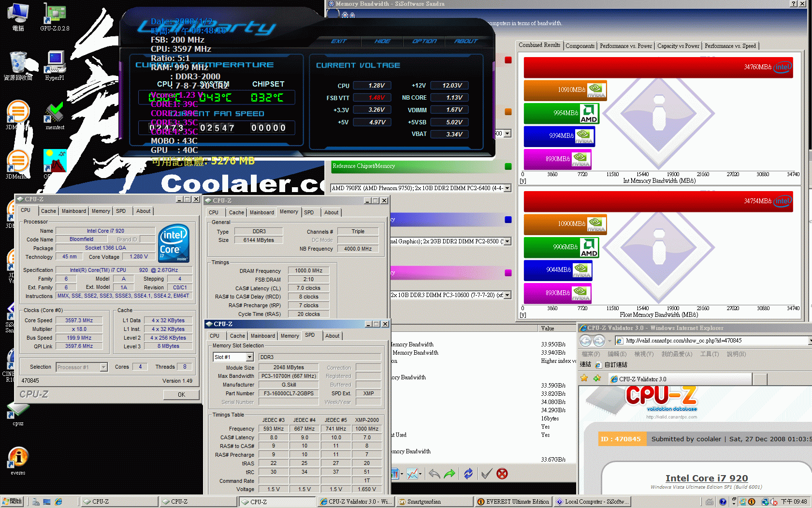Click the Show Desktop quick launch icon
The height and width of the screenshot is (508, 812).
(x=47, y=502)
